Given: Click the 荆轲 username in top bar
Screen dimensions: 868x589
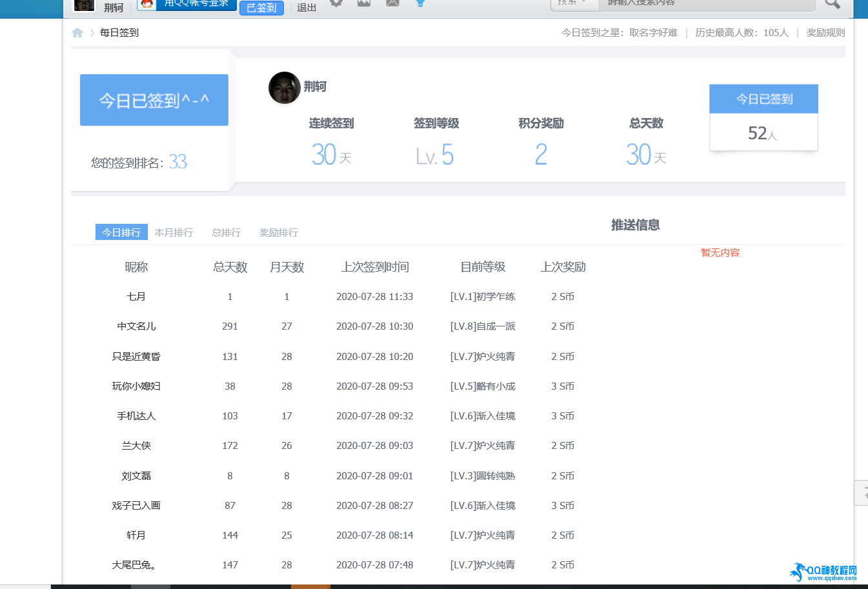Looking at the screenshot, I should 114,8.
